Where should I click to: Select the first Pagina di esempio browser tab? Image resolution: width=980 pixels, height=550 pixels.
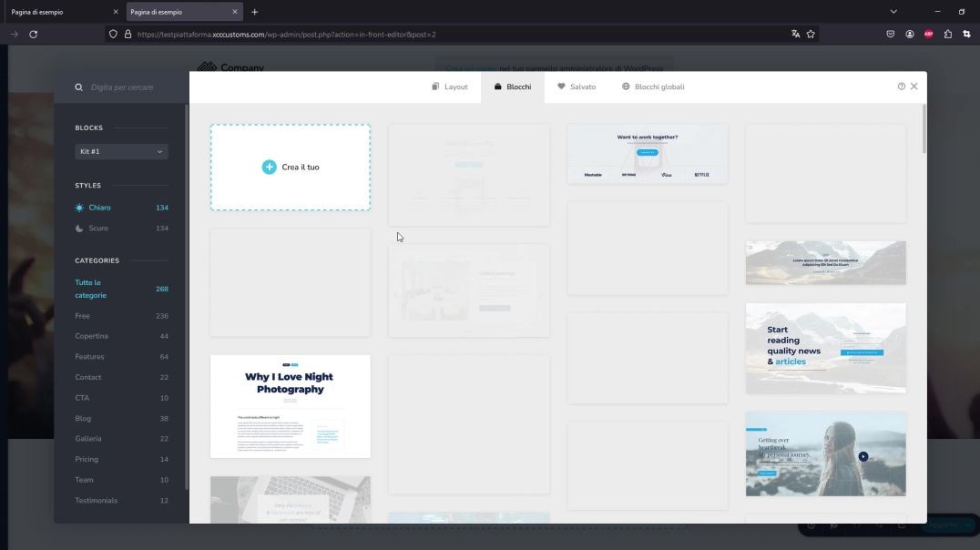click(63, 12)
